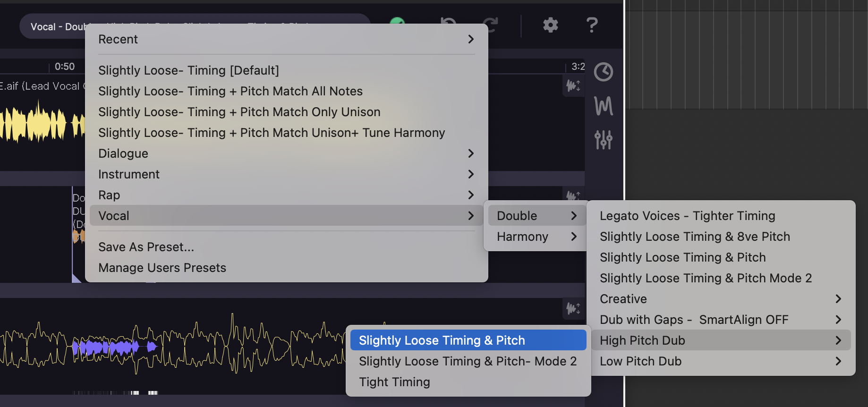
Task: Open the mixer sliders icon
Action: pos(603,140)
